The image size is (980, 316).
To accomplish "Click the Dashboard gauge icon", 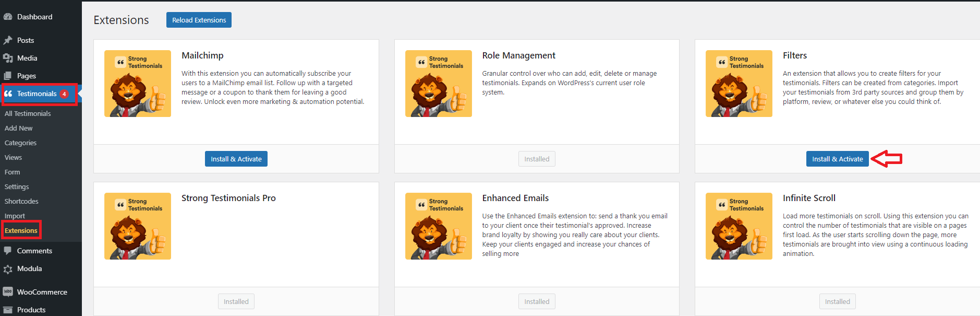I will [8, 17].
